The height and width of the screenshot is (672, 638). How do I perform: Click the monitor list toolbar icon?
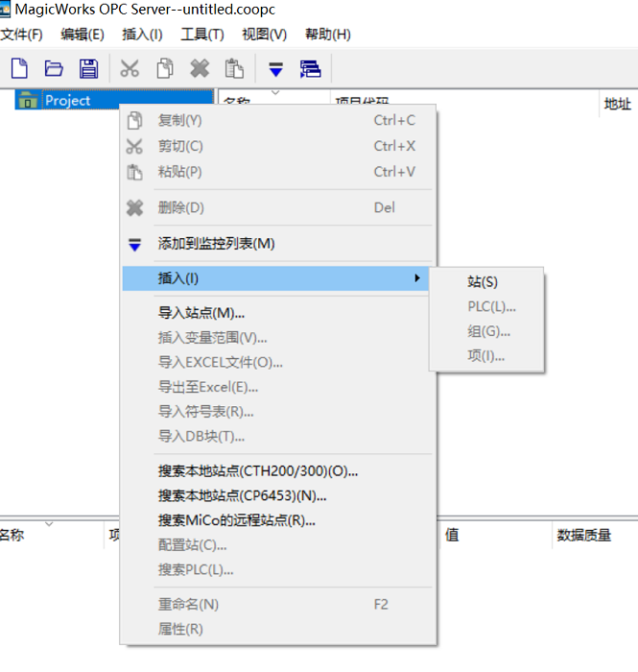point(310,69)
